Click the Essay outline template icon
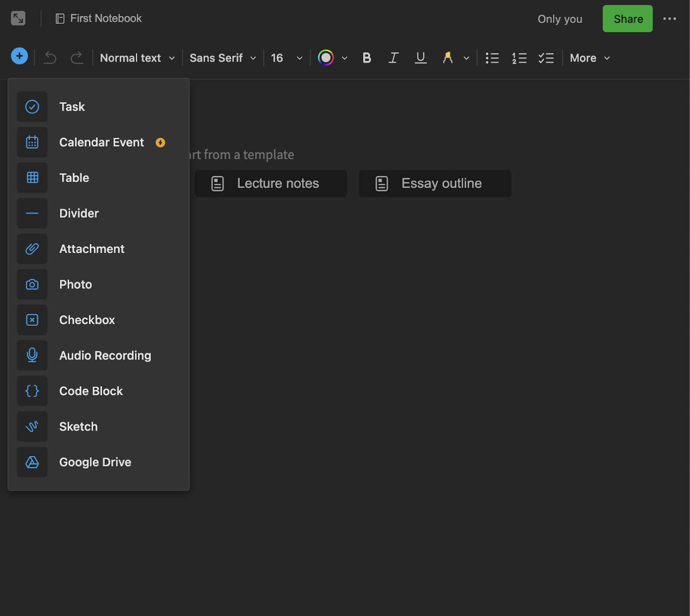 382,184
